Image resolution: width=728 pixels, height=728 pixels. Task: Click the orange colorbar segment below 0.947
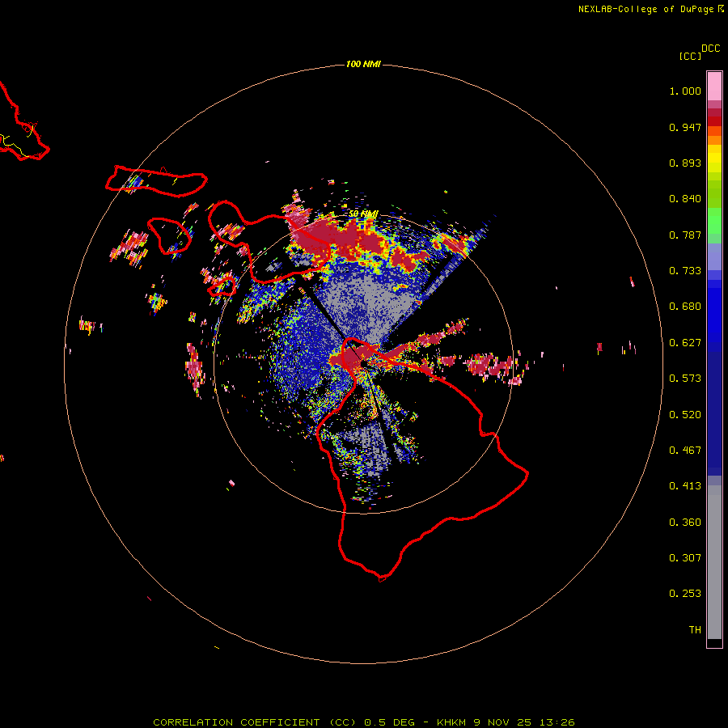tap(714, 140)
